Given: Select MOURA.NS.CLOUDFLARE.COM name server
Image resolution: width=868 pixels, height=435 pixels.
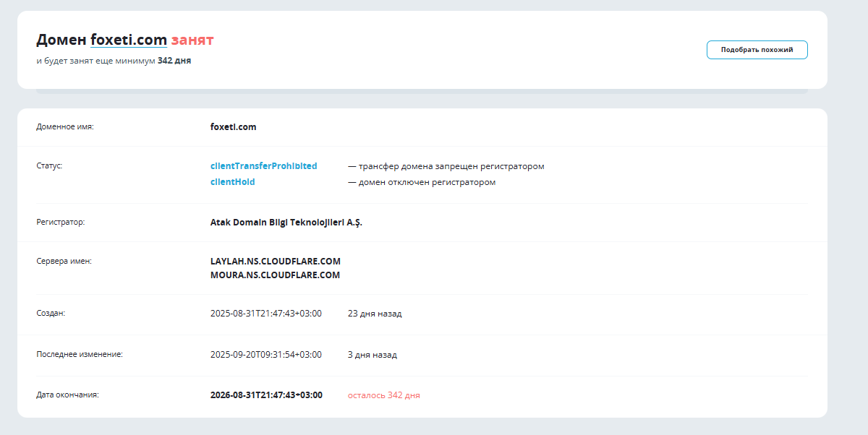Looking at the screenshot, I should tap(275, 275).
